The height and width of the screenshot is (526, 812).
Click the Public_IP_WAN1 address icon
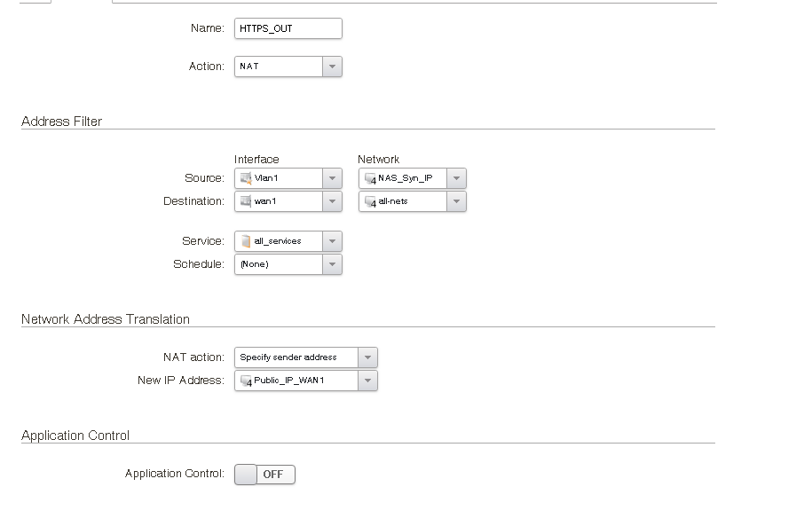pos(246,381)
